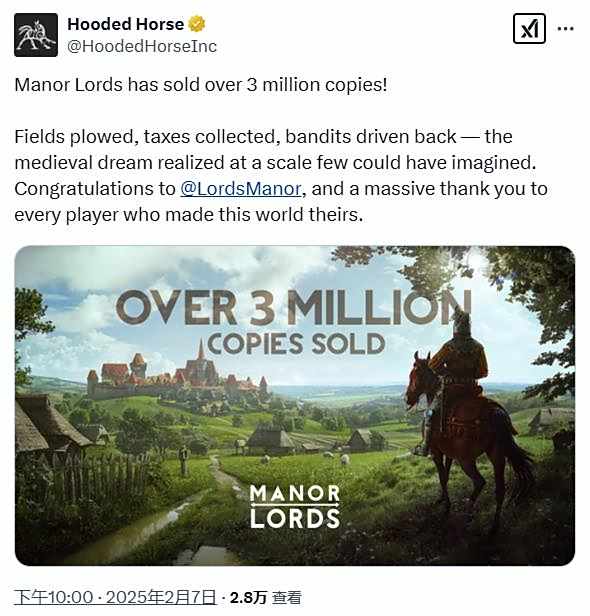Follow the @LordsManor mention link
This screenshot has height=616, width=590.
click(241, 189)
